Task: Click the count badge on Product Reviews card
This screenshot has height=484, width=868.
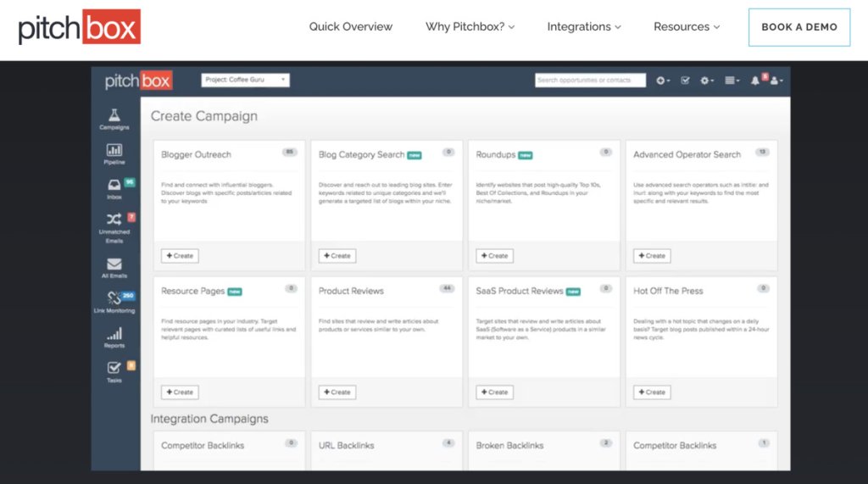Action: pyautogui.click(x=447, y=288)
